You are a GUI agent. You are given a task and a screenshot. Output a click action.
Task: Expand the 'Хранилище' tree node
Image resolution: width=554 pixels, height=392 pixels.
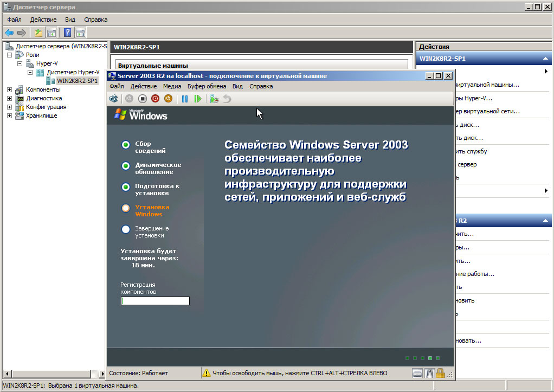click(10, 115)
